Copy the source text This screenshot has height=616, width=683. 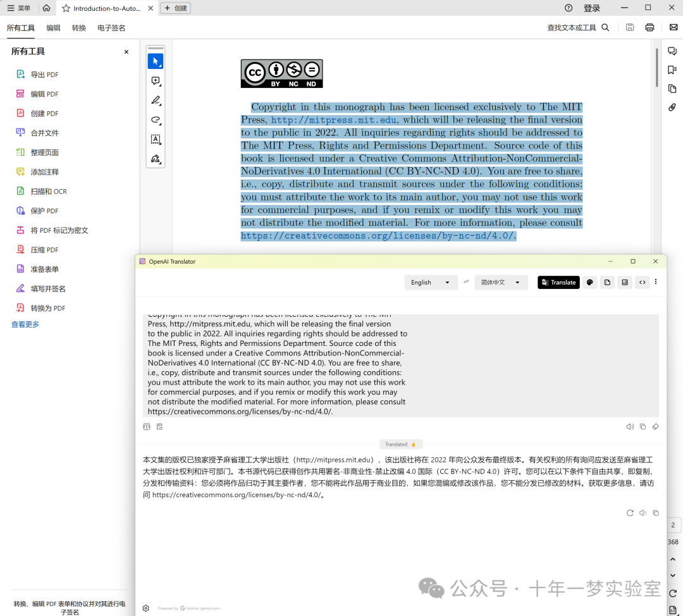(x=643, y=426)
